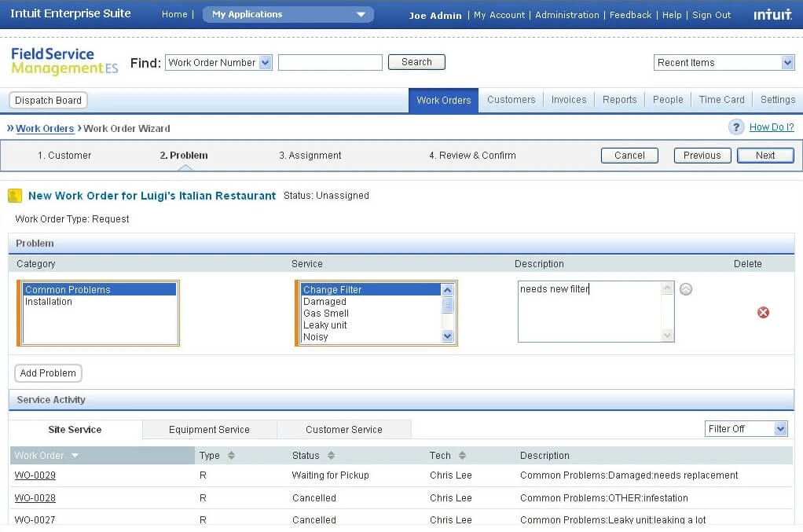Image resolution: width=803 pixels, height=532 pixels.
Task: Go to wizard step 1. Customer
Action: [x=64, y=156]
